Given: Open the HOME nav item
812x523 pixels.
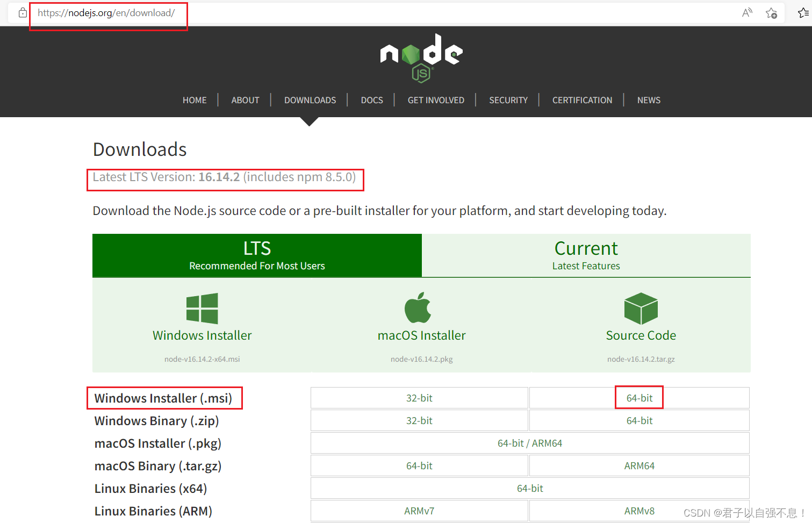Looking at the screenshot, I should click(x=195, y=100).
